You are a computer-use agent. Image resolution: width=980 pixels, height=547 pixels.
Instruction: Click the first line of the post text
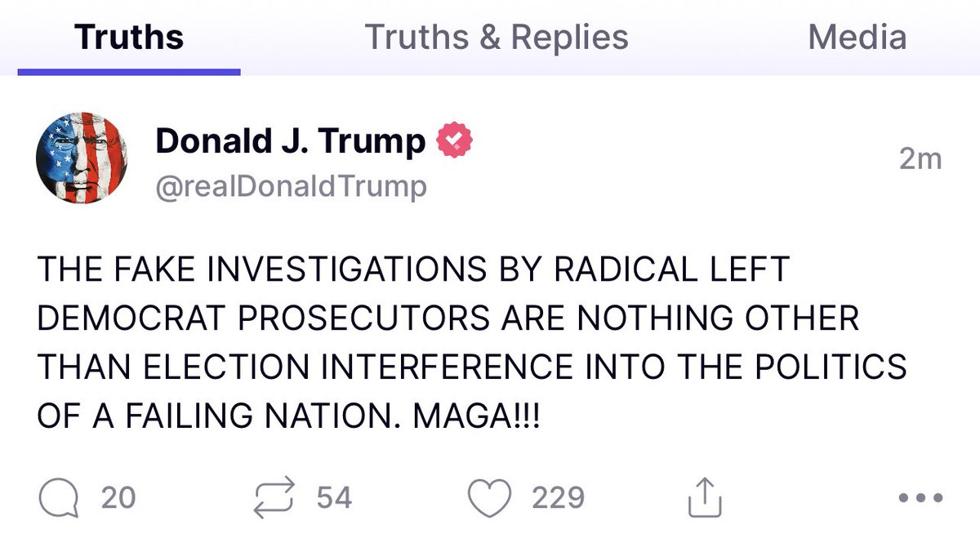pyautogui.click(x=412, y=269)
